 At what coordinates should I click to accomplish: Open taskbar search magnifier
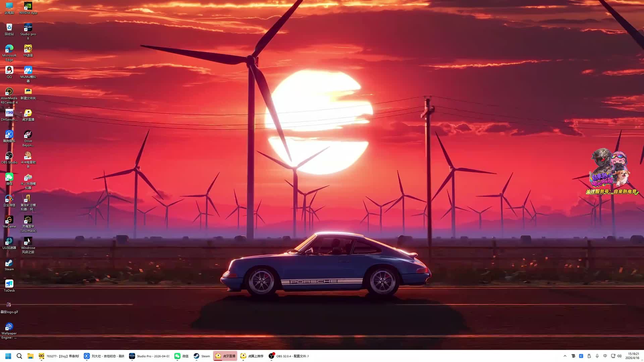19,356
